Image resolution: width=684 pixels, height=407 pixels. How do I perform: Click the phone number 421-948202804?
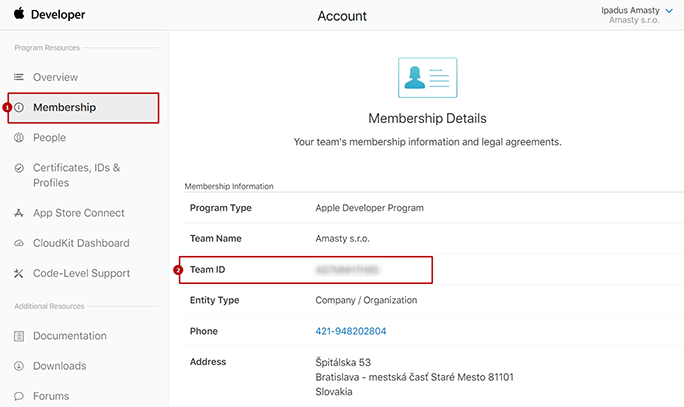pos(351,331)
